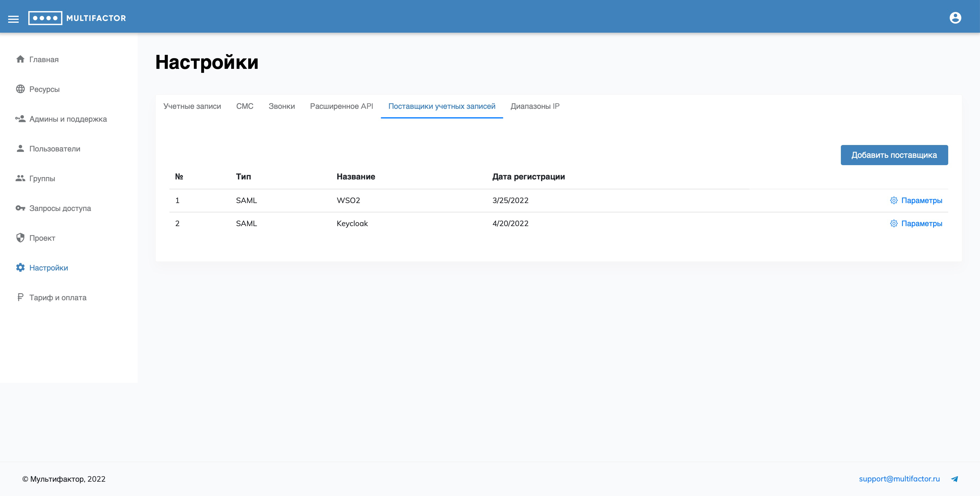The height and width of the screenshot is (496, 980).
Task: Click the shield icon for Проект
Action: (20, 237)
